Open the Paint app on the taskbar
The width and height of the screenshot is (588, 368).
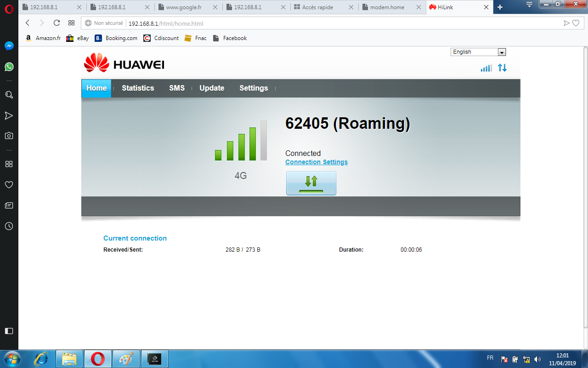pos(125,358)
